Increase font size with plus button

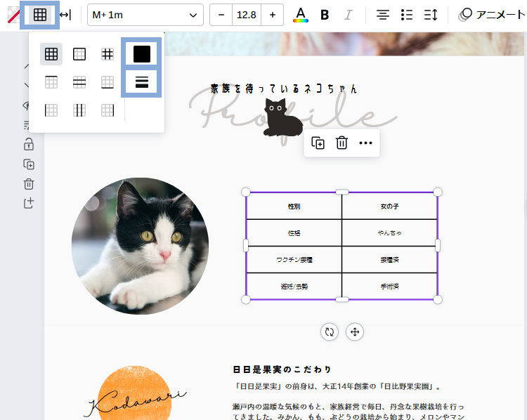(x=272, y=15)
